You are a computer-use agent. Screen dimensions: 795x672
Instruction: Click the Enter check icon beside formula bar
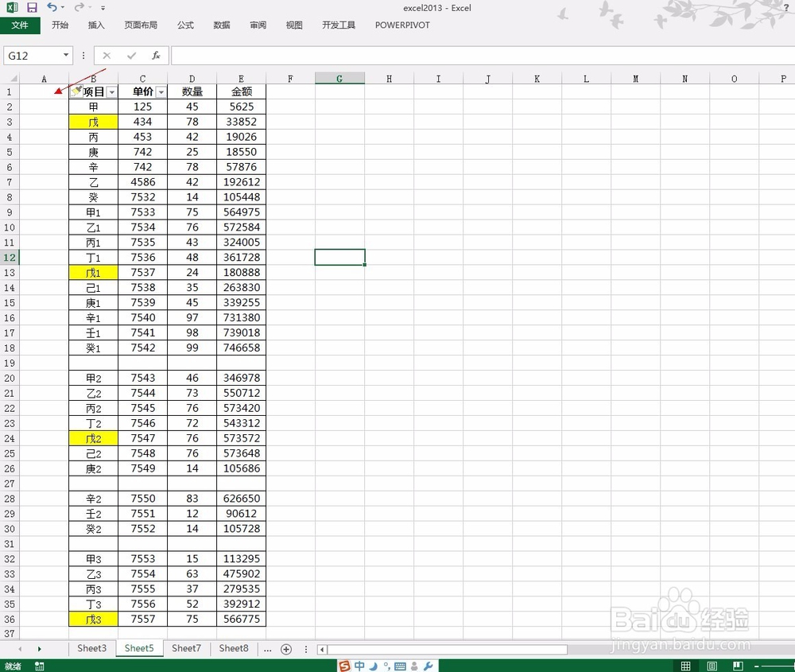131,55
